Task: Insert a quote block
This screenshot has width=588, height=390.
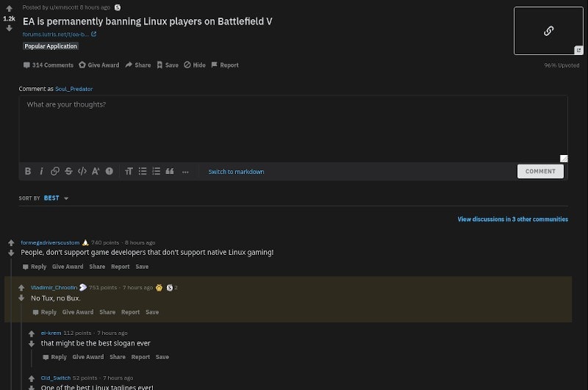Action: 170,171
